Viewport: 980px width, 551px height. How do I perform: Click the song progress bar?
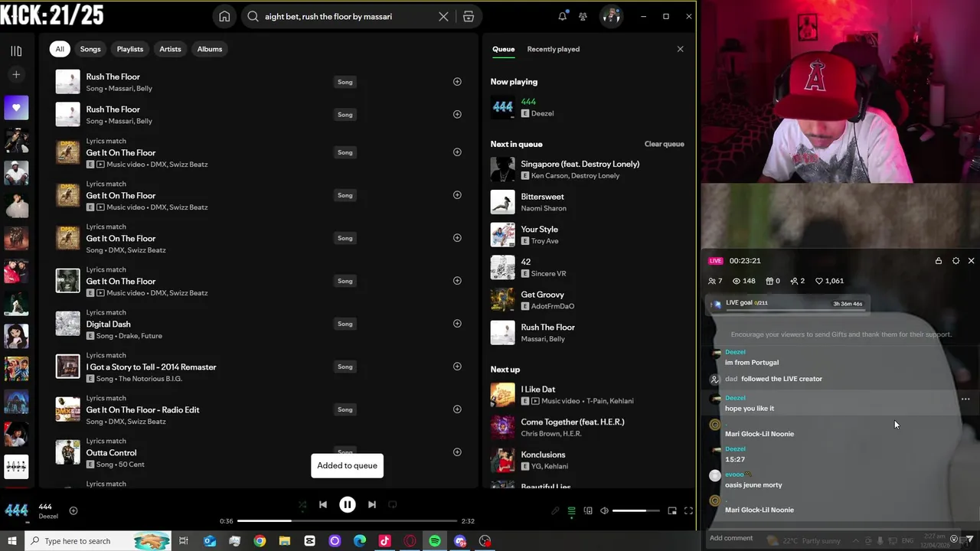pyautogui.click(x=348, y=521)
